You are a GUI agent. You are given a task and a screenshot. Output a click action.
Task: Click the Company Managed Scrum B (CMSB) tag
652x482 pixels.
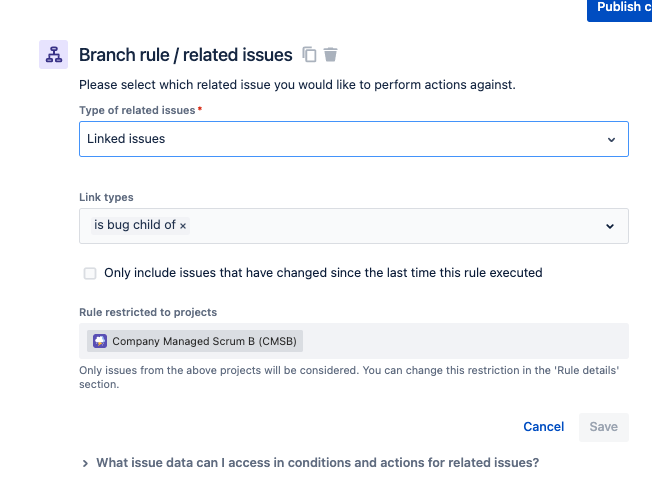[195, 341]
